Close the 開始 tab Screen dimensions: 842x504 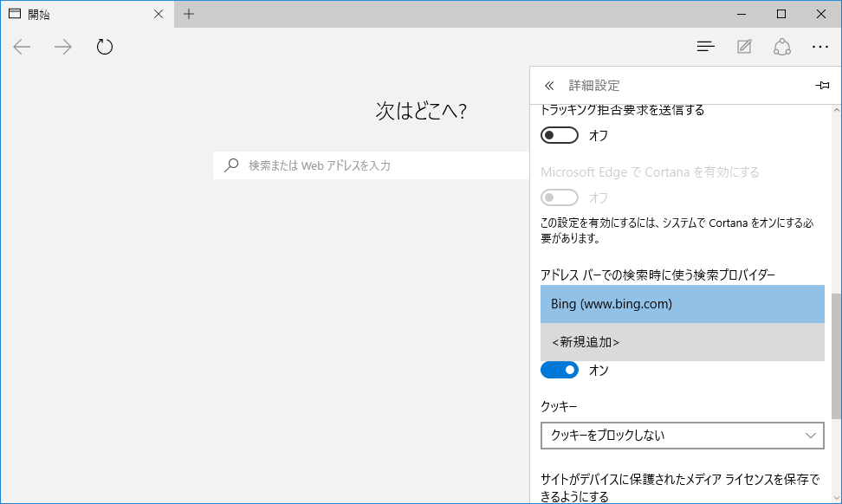coord(158,14)
